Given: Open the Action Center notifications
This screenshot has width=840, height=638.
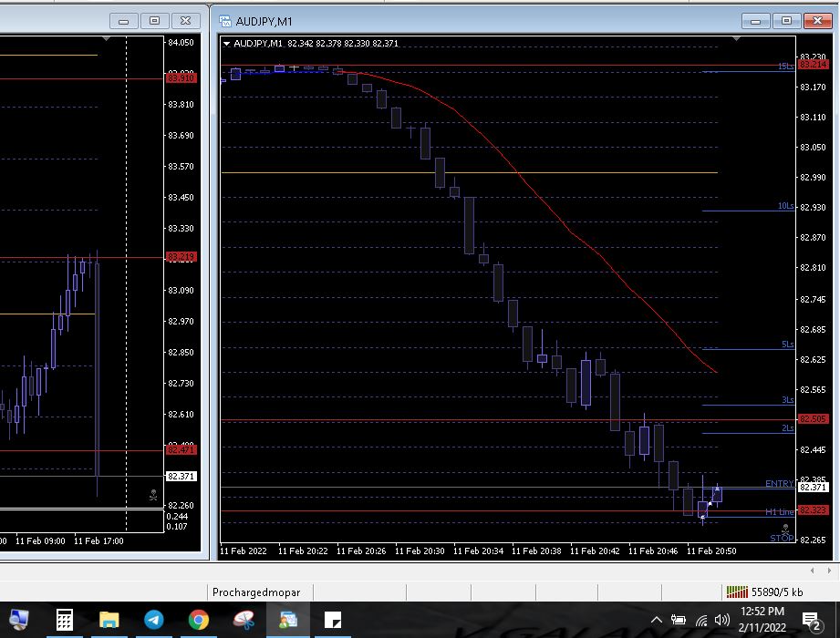Looking at the screenshot, I should 812,621.
